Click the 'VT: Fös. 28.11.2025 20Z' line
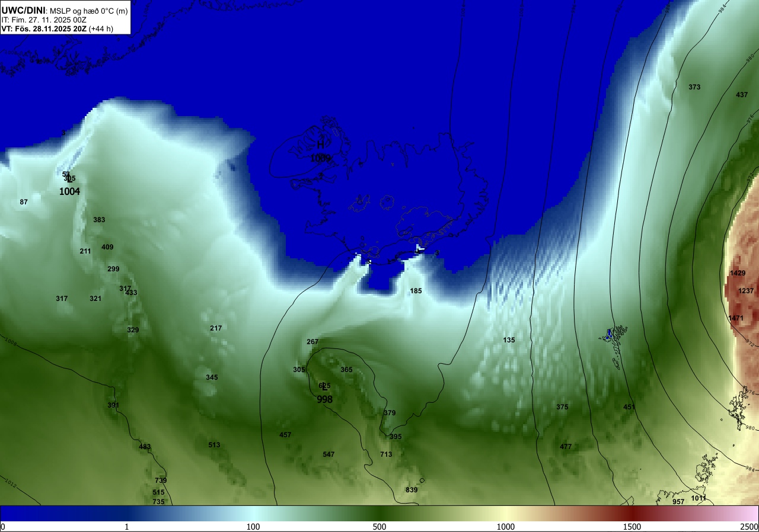The height and width of the screenshot is (532, 759). point(44,28)
